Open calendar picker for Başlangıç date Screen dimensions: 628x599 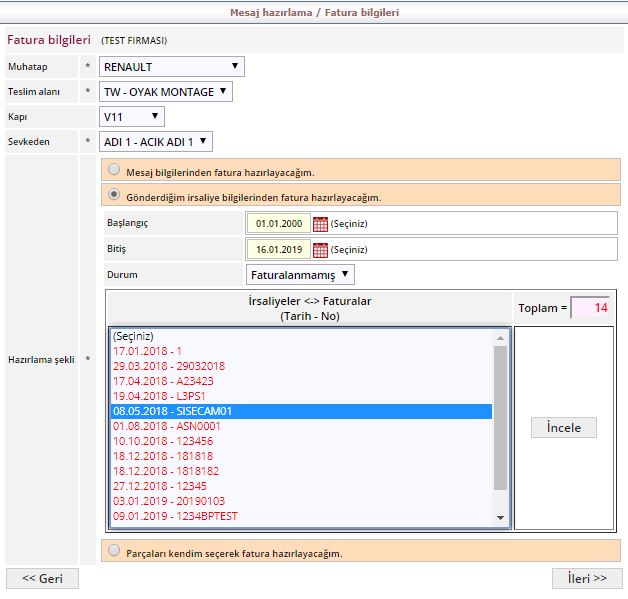pos(320,223)
